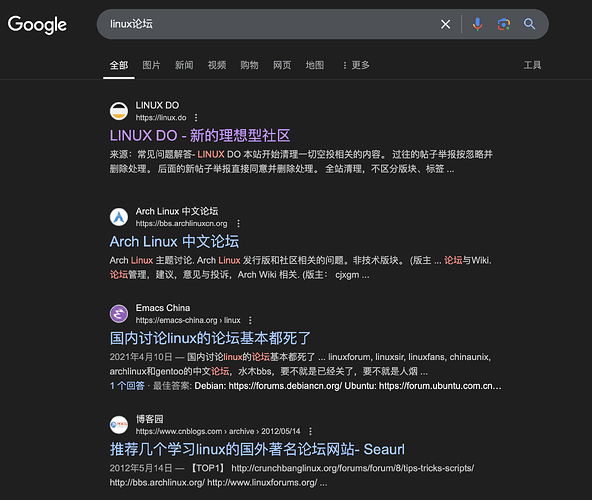The width and height of the screenshot is (592, 500).
Task: Open 国内讨论linux的论坛基本都死了 result
Action: pos(210,338)
